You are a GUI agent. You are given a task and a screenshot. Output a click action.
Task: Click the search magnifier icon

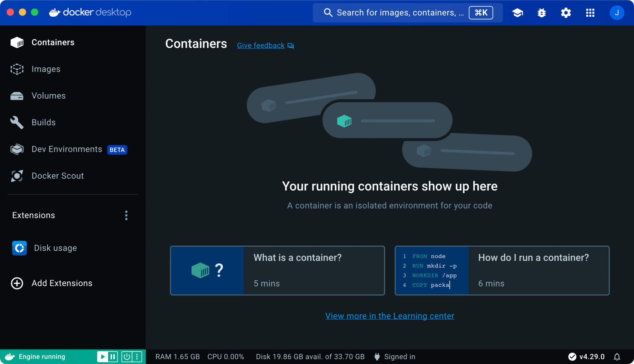[x=328, y=13]
